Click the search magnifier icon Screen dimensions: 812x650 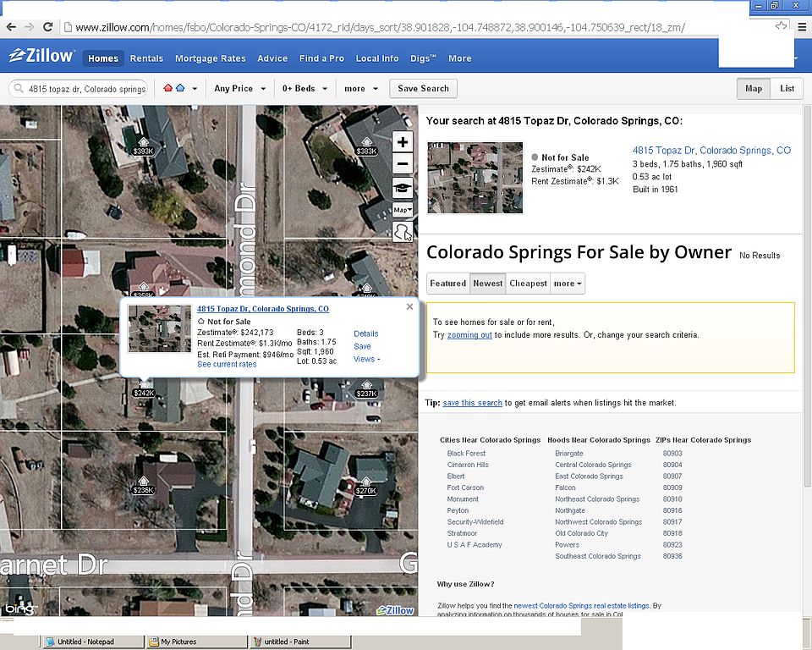[x=19, y=89]
